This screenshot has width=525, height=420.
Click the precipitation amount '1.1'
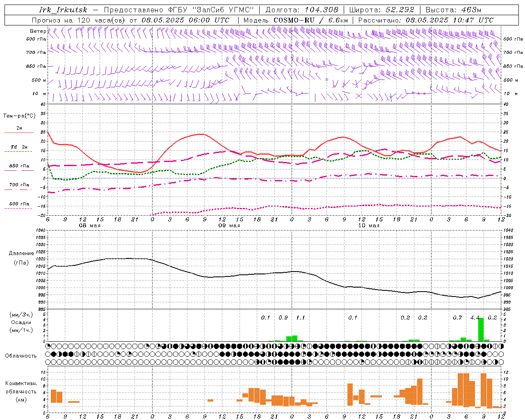[300, 318]
